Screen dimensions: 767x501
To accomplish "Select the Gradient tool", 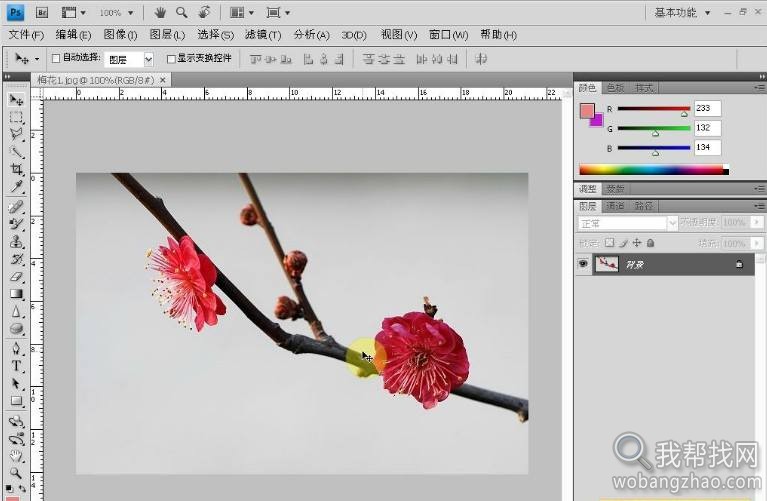I will pos(16,294).
